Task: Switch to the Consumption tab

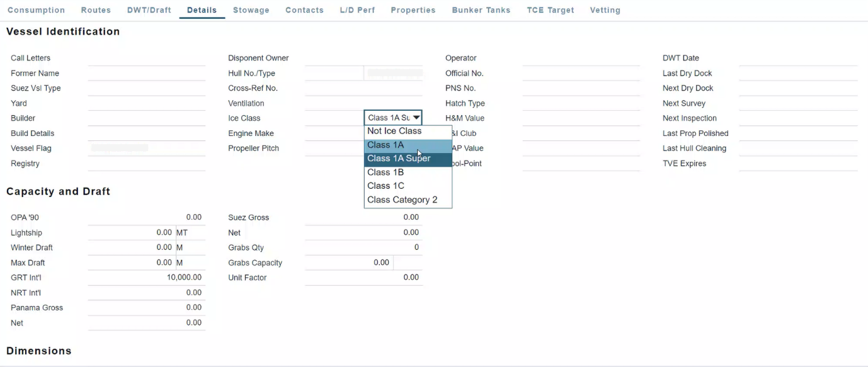Action: coord(36,10)
